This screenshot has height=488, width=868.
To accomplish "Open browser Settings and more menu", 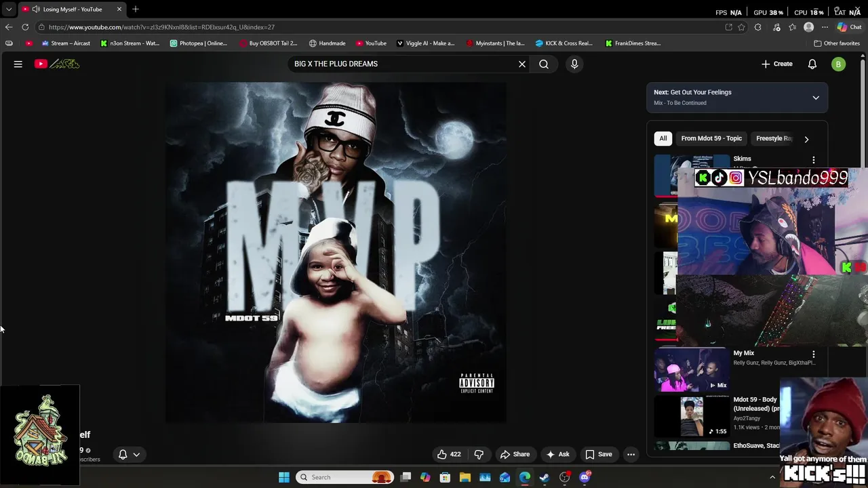I will coord(825,27).
